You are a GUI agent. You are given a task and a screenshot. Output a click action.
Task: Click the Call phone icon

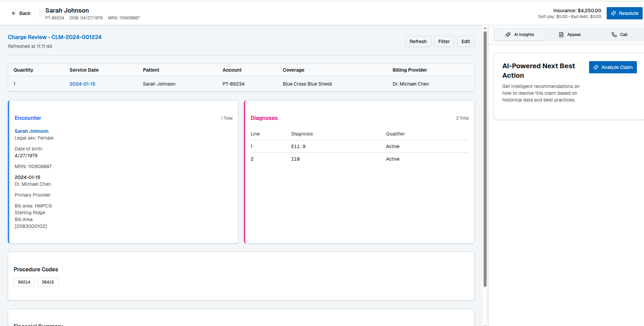(x=614, y=35)
